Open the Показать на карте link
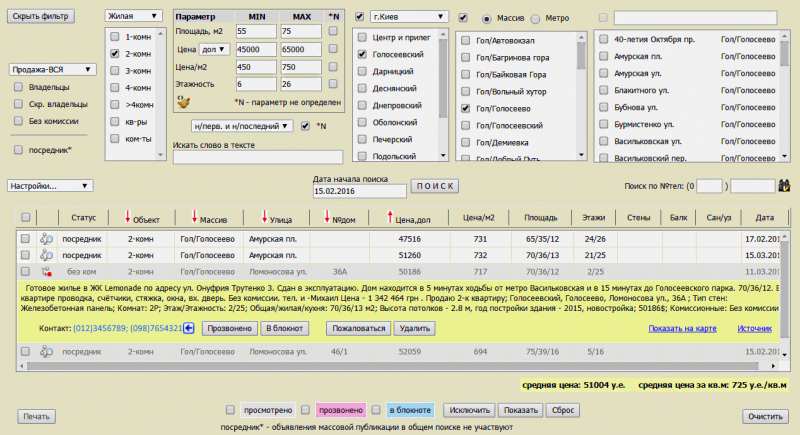The width and height of the screenshot is (800, 435). [682, 328]
